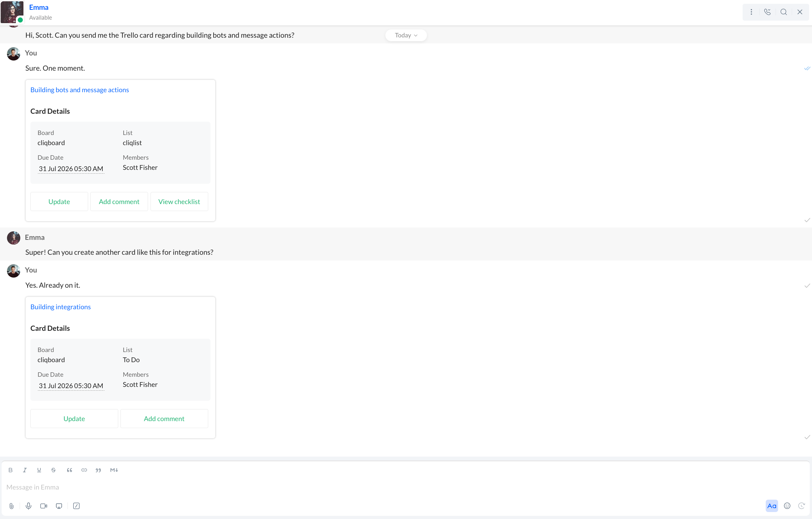
Task: Click Emma's avatar beside the 'Super!' message
Action: click(14, 238)
